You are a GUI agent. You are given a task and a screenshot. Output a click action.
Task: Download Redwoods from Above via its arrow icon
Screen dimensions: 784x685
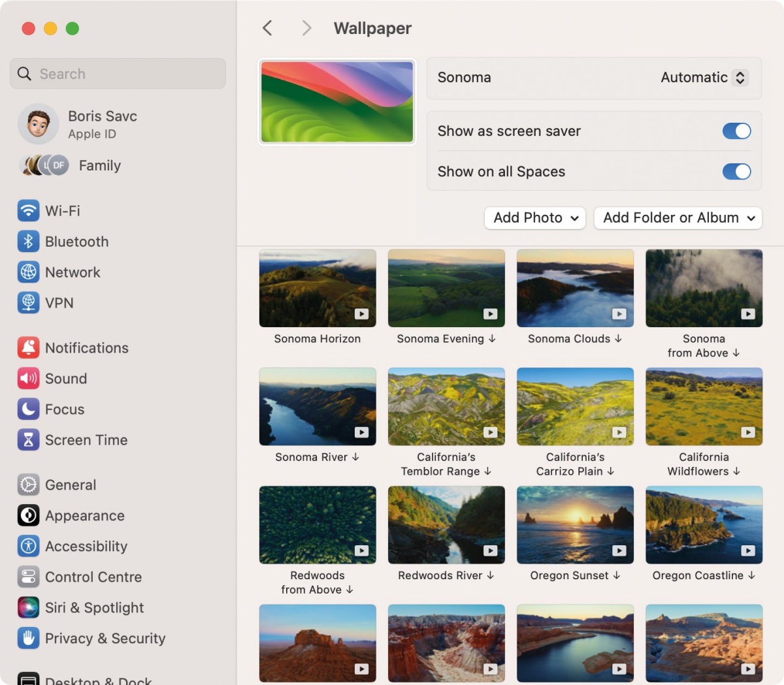tap(350, 590)
